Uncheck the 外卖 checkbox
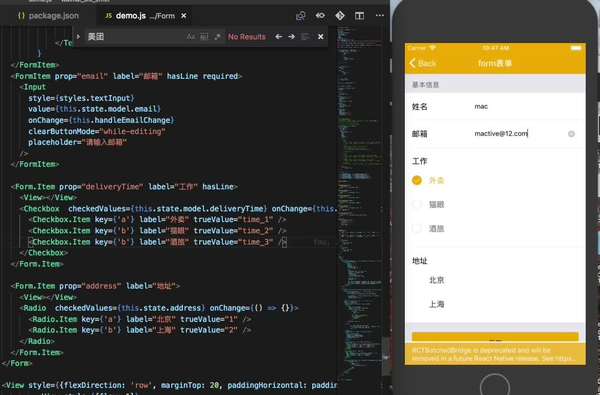The height and width of the screenshot is (395, 600). click(417, 180)
